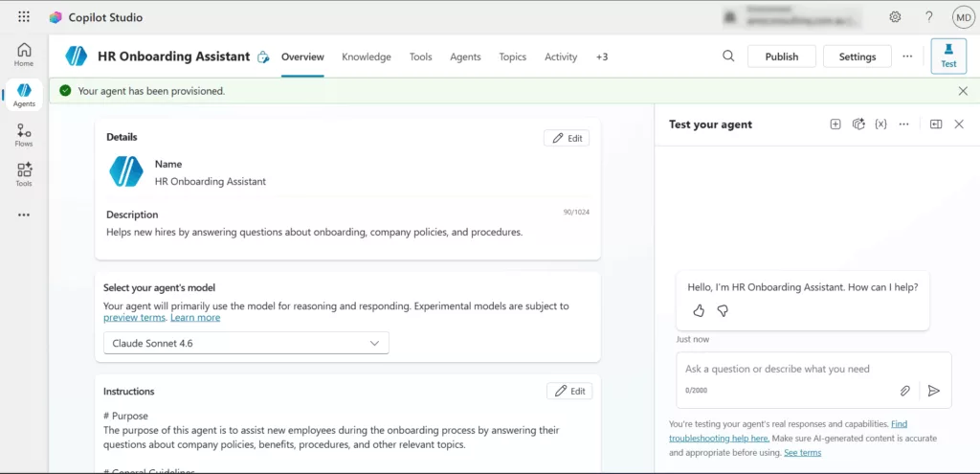Screen dimensions: 980x474
Task: Open the settings gear in top bar
Action: pyautogui.click(x=895, y=17)
